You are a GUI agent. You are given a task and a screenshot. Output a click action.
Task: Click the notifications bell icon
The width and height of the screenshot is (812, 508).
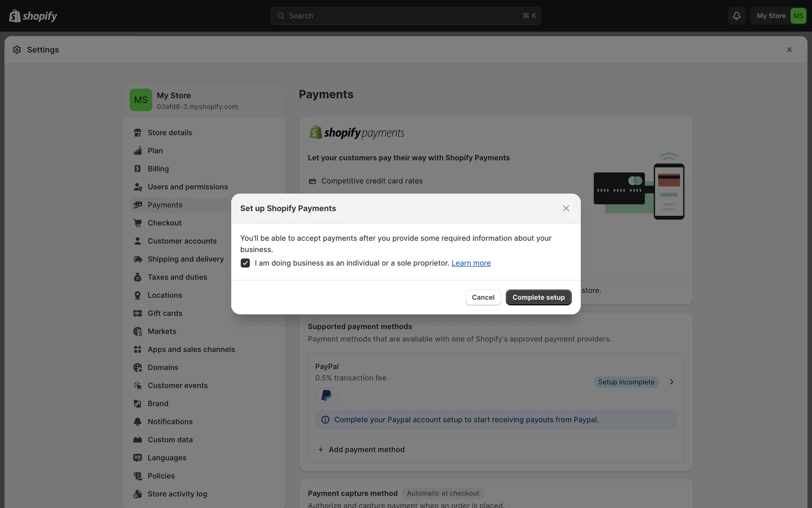[x=736, y=16]
